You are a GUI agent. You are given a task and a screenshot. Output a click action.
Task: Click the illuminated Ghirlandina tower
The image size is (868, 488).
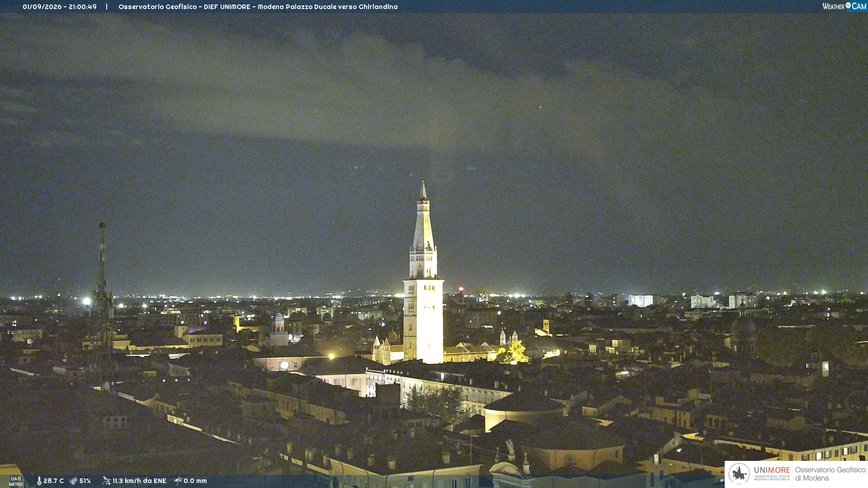(x=423, y=276)
